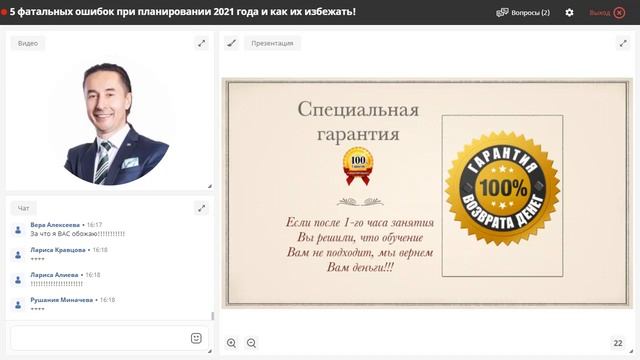Click the small 100 ribbon badge on slide
This screenshot has width=640, height=360.
(x=358, y=166)
